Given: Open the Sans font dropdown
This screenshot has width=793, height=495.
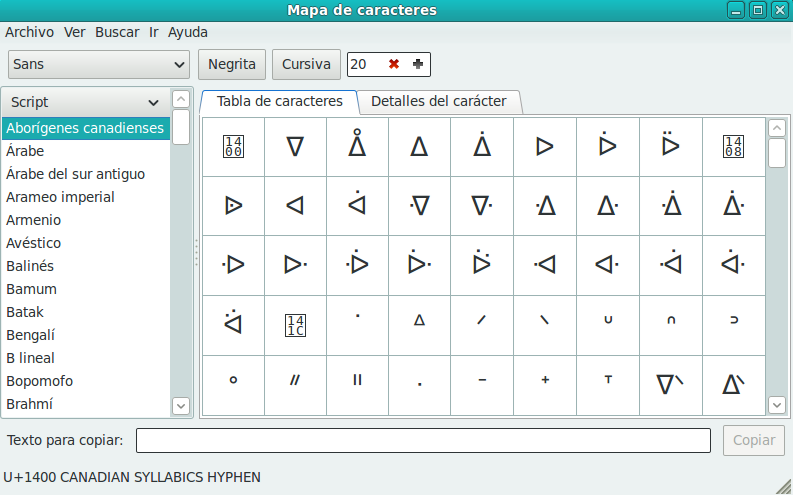Looking at the screenshot, I should coord(99,64).
